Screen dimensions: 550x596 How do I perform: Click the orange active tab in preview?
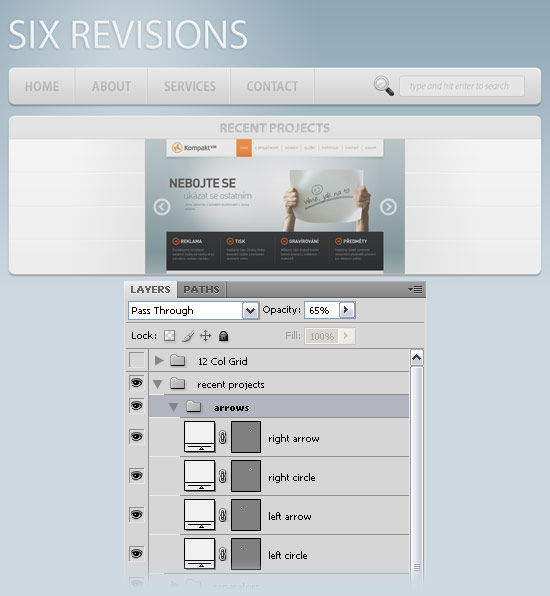pyautogui.click(x=244, y=148)
